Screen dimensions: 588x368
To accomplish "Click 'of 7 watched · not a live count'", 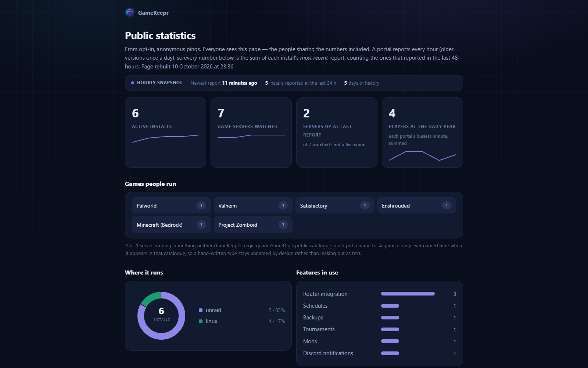I will (334, 145).
